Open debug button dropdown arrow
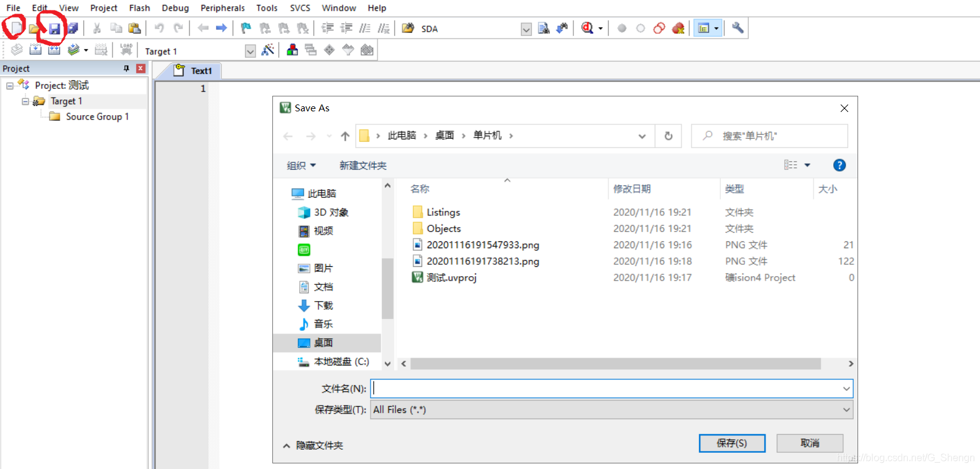980x469 pixels. coord(601,29)
